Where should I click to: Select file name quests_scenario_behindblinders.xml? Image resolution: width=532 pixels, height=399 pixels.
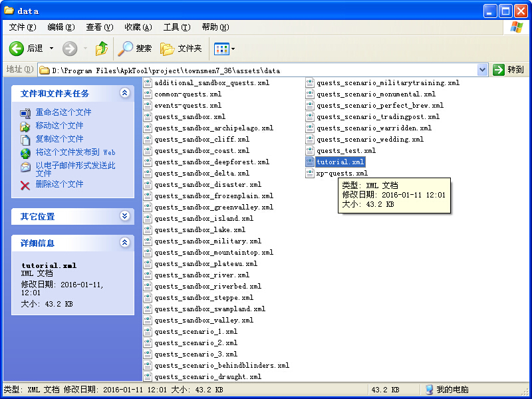point(221,365)
